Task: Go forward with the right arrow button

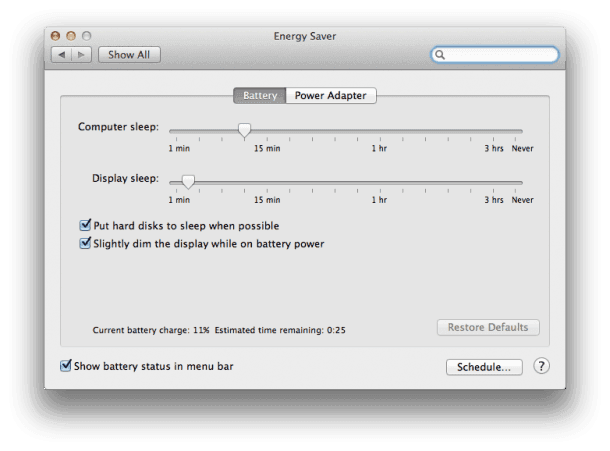Action: click(81, 55)
